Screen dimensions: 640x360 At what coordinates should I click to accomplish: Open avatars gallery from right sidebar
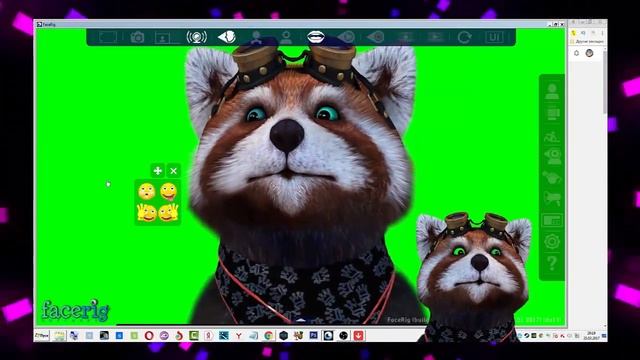(x=552, y=91)
